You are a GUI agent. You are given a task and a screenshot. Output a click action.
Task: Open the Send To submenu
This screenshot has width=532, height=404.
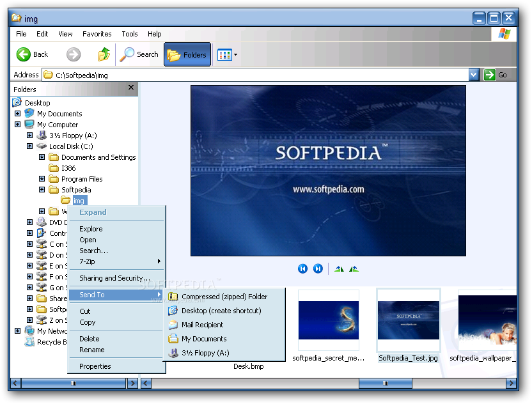click(116, 295)
